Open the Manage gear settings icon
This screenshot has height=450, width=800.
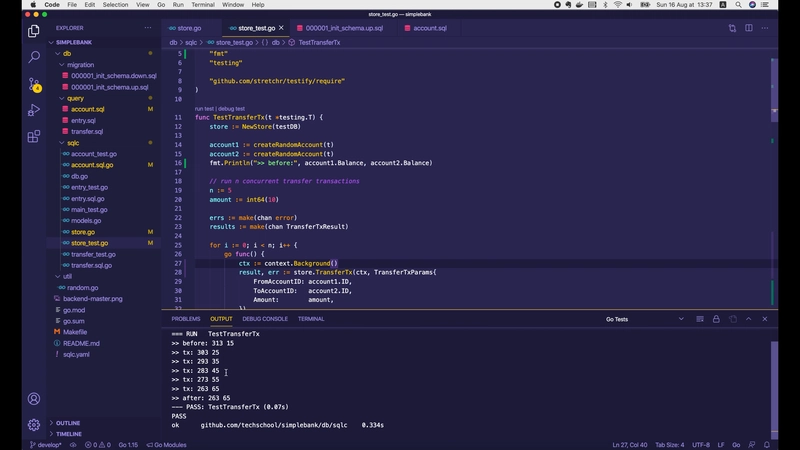[33, 424]
